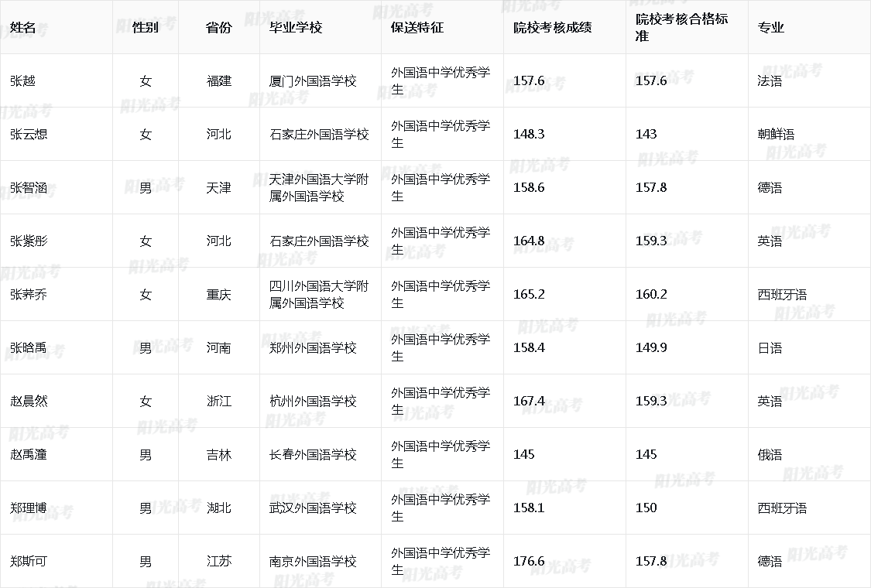Click the 毕业学校 column header
871x588 pixels.
tap(295, 28)
